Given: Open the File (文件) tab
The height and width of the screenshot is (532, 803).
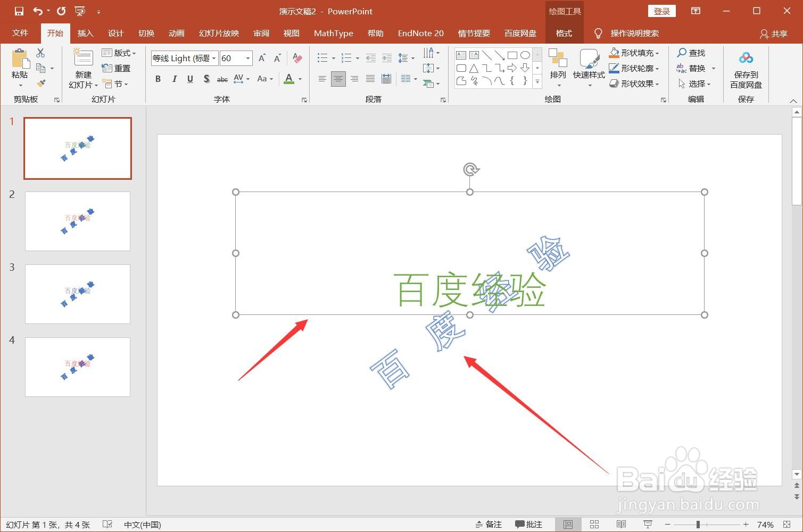Looking at the screenshot, I should (20, 33).
